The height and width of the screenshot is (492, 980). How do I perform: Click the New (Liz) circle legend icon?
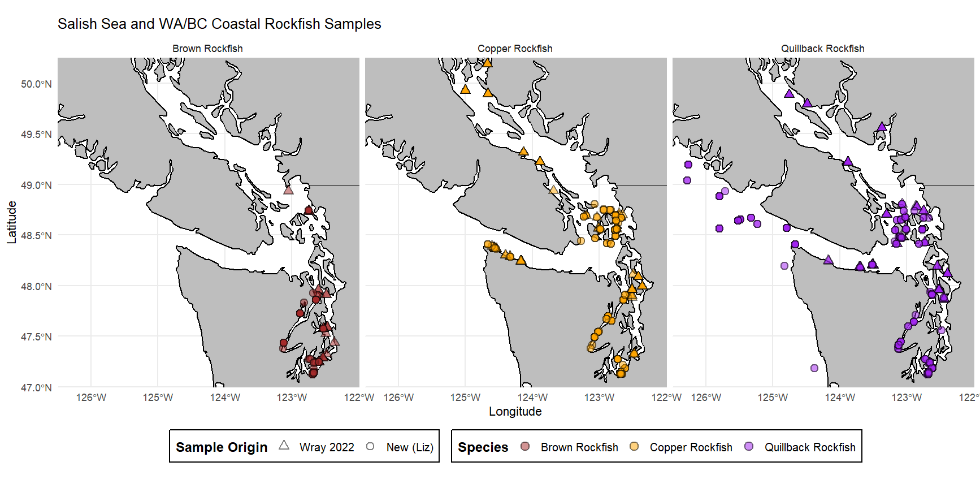click(x=370, y=447)
